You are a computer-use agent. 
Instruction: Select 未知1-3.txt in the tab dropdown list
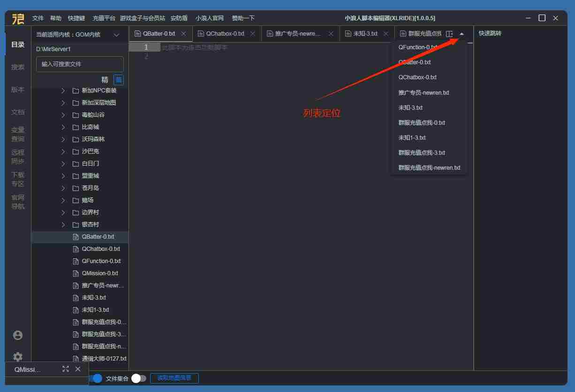[412, 138]
